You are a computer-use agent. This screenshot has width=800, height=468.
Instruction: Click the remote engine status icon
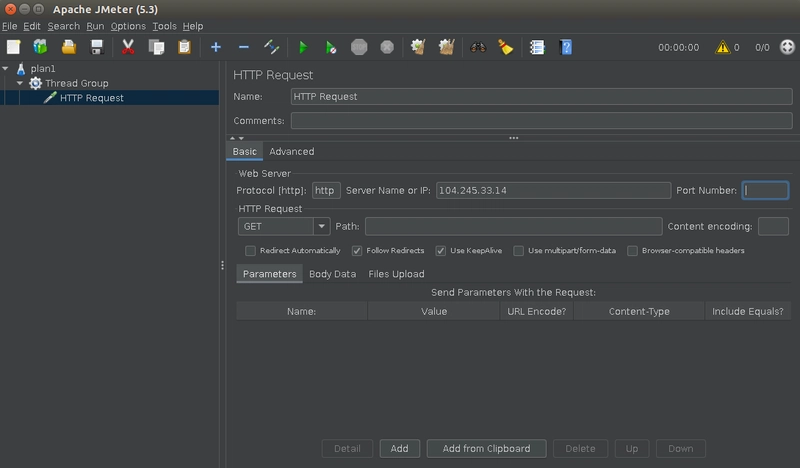(x=787, y=47)
